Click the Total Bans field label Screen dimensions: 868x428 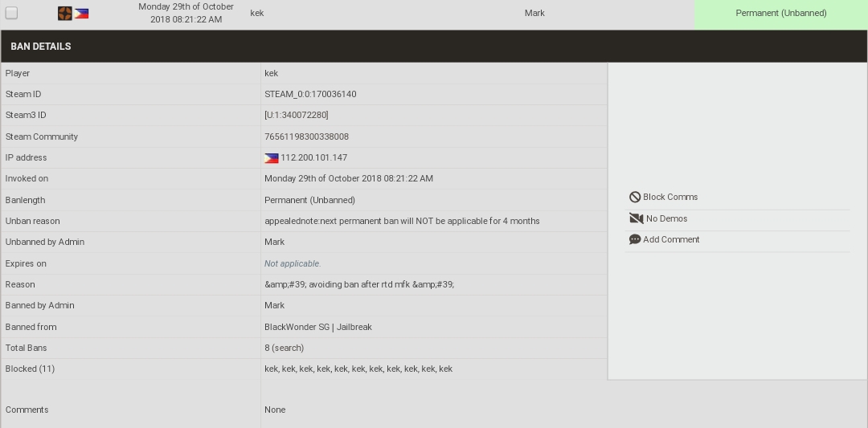pos(26,348)
